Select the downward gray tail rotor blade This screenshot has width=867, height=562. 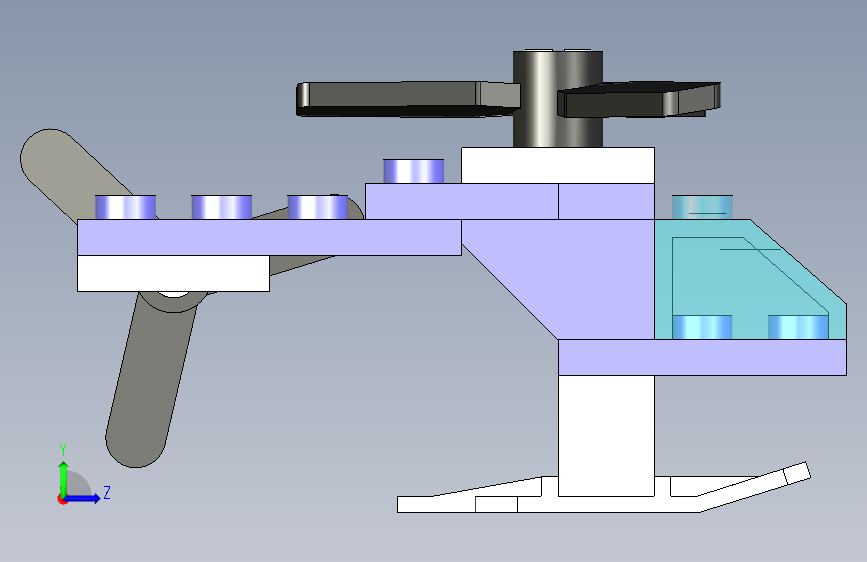point(149,382)
